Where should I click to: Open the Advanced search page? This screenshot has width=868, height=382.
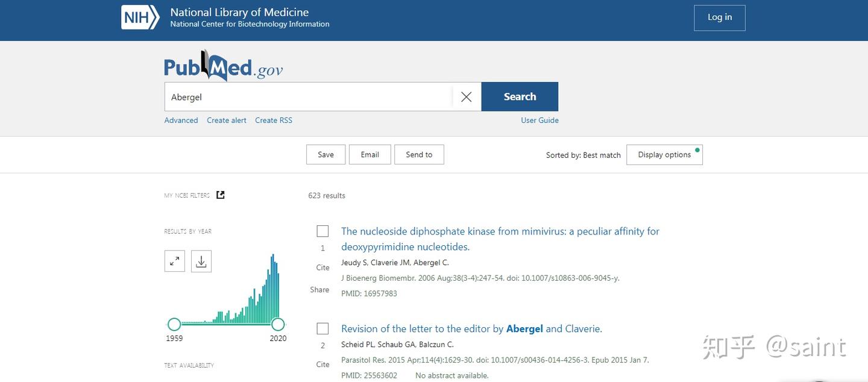pos(181,120)
